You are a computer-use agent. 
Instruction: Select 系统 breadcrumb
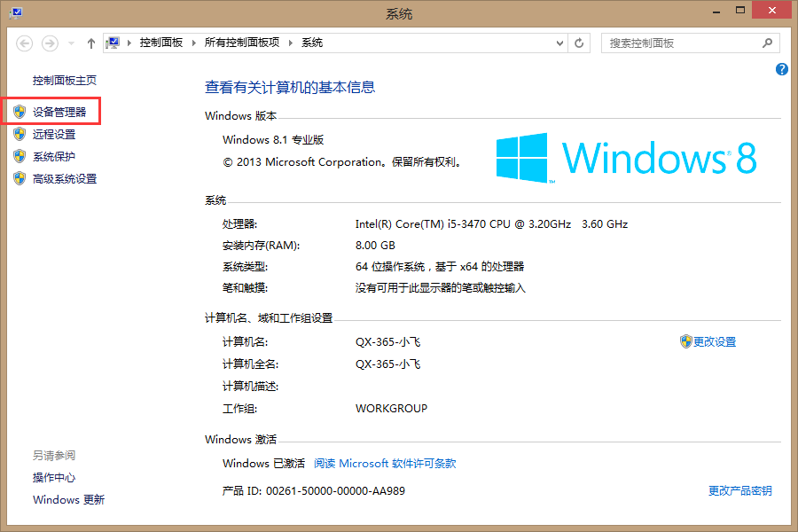pyautogui.click(x=312, y=43)
